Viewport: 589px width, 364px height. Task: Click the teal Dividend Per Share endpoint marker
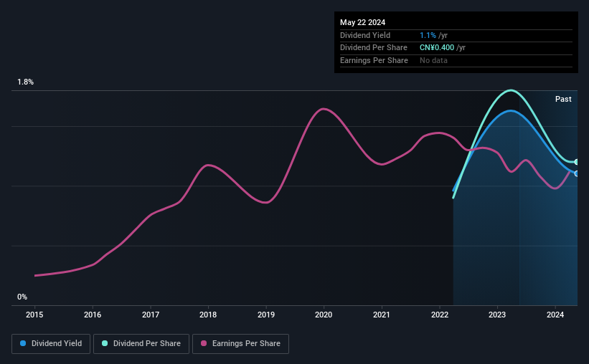577,162
